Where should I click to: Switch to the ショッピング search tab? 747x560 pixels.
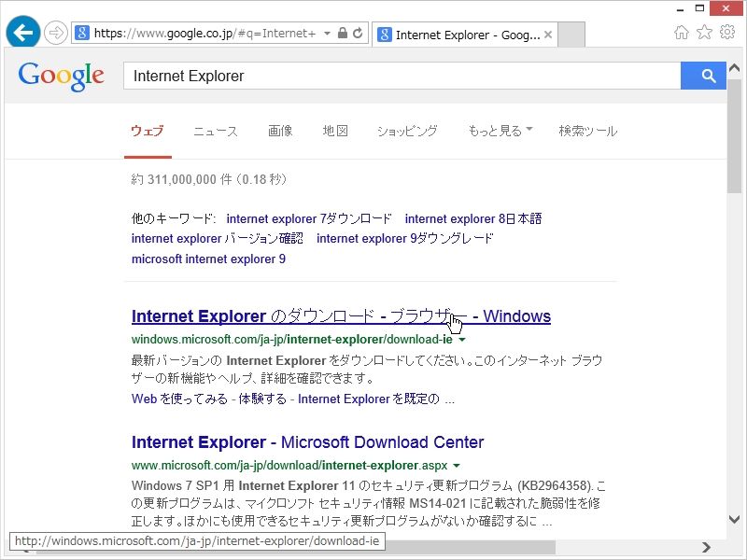point(407,131)
